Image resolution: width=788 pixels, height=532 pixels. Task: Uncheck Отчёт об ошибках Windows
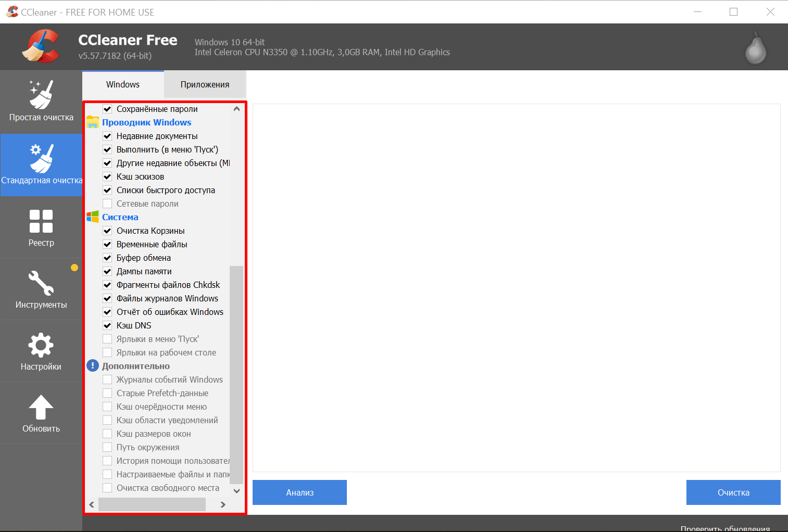(x=107, y=312)
